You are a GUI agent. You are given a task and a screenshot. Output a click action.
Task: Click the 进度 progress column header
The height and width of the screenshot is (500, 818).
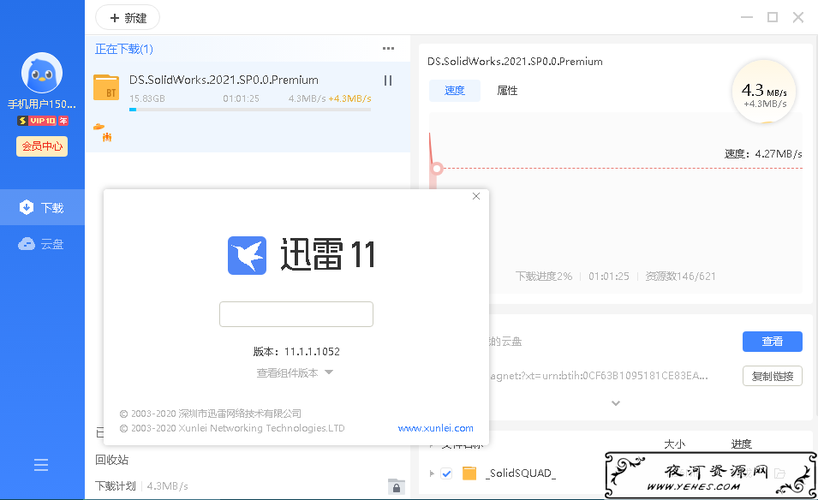pos(741,444)
